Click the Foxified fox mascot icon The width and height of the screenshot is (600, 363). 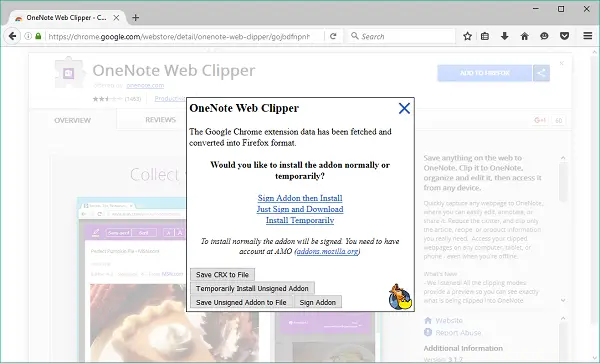400,297
